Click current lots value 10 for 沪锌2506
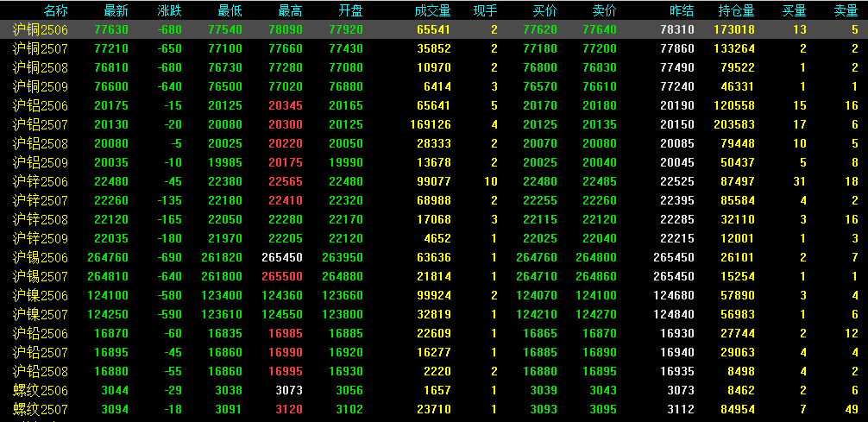 pos(490,181)
